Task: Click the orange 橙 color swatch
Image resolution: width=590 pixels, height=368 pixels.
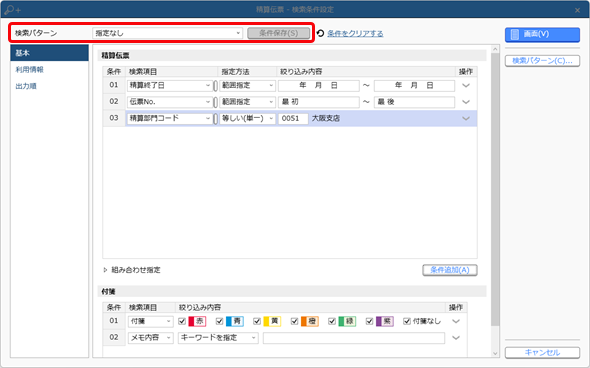Action: pyautogui.click(x=309, y=321)
